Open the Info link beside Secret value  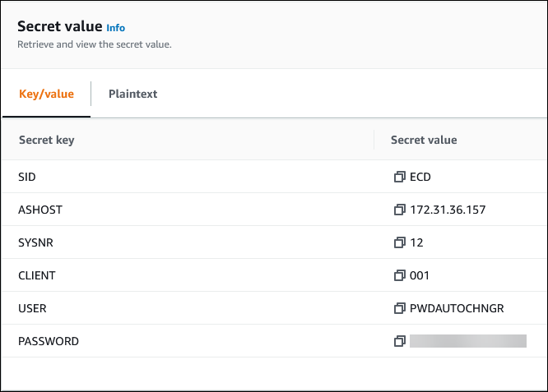pyautogui.click(x=116, y=28)
